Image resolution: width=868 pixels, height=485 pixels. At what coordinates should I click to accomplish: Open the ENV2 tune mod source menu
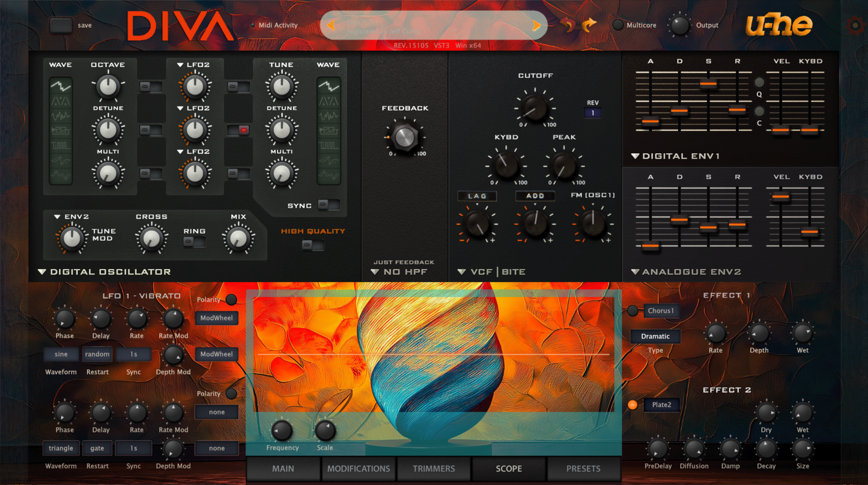coord(71,217)
